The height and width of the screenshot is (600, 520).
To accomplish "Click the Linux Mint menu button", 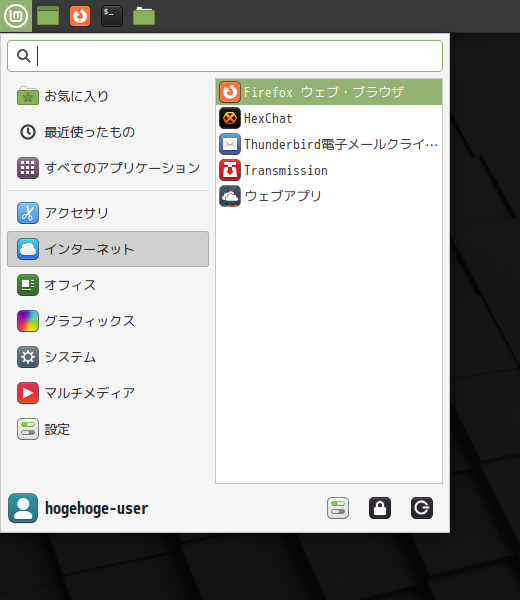I will [x=16, y=16].
